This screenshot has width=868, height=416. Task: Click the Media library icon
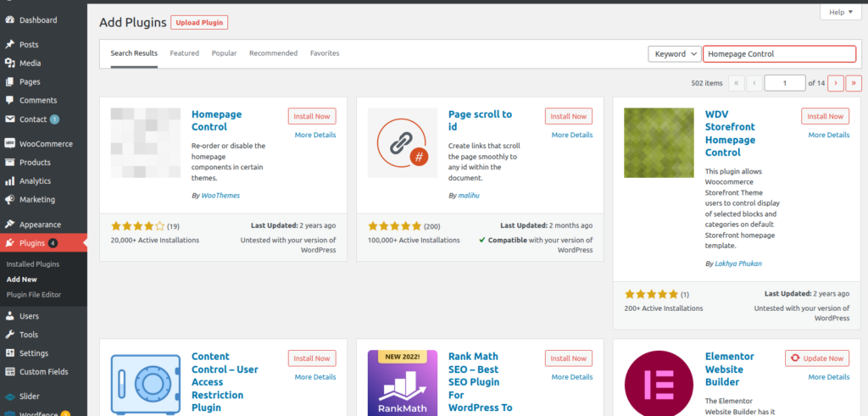click(x=9, y=63)
